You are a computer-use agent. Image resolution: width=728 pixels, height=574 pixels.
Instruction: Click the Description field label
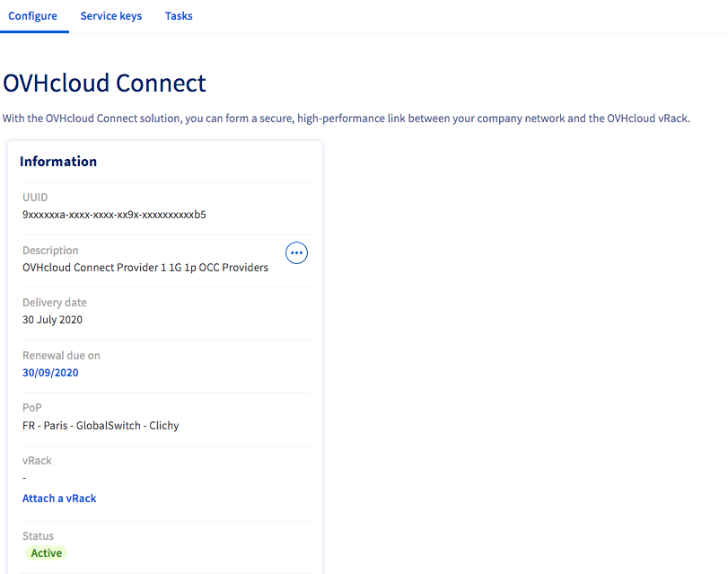tap(50, 251)
